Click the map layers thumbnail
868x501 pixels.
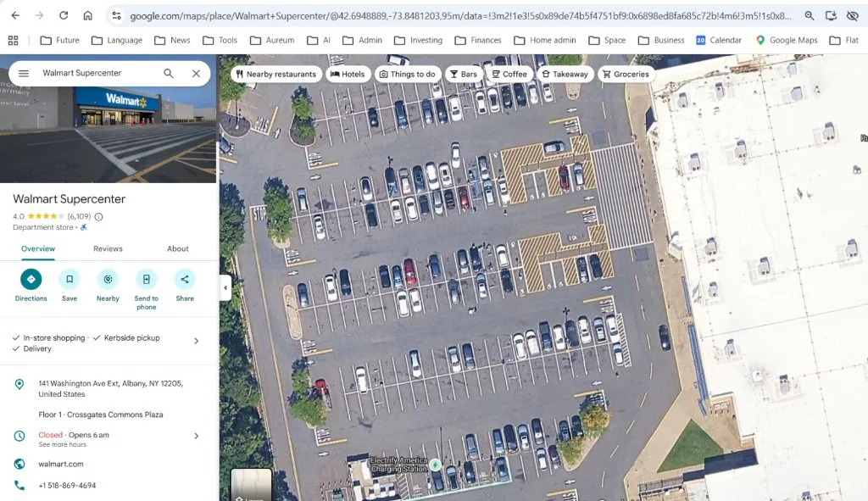(x=251, y=485)
